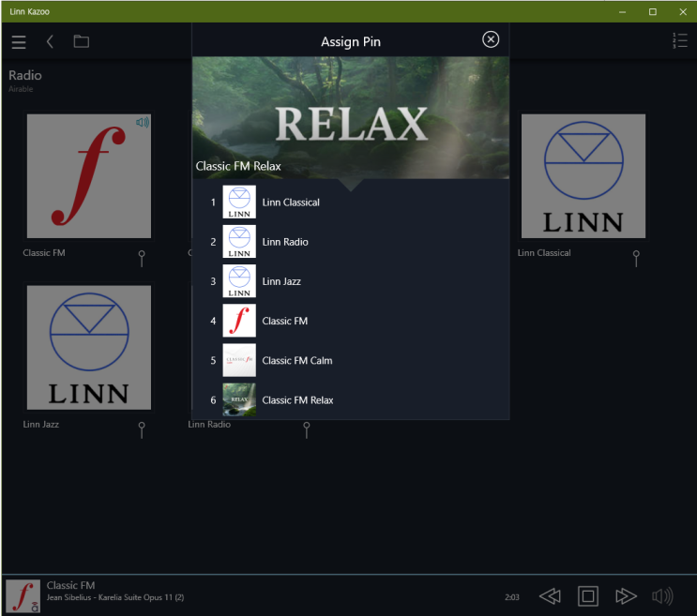Screen dimensions: 697x616
Task: Open the folder browse icon
Action: [x=82, y=41]
